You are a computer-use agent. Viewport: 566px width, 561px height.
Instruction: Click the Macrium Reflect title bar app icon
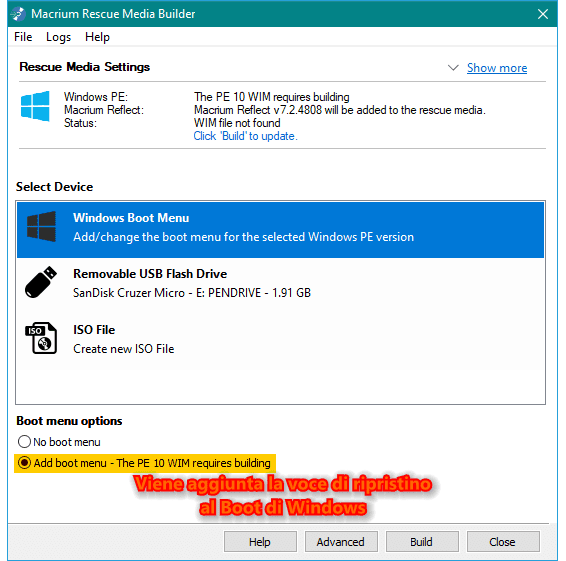(x=18, y=14)
